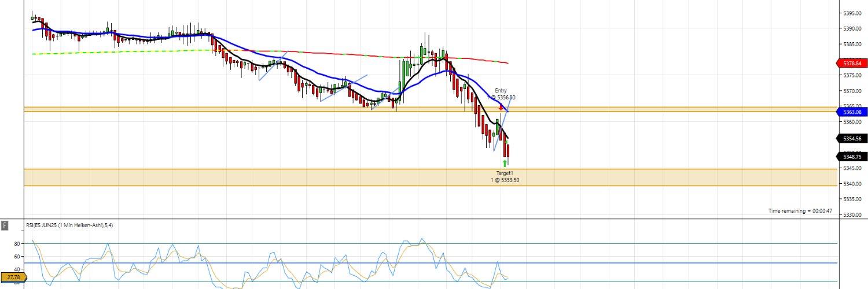Viewport: 868px width, 289px height.
Task: Click the 5345.00 price axis label
Action: click(854, 168)
